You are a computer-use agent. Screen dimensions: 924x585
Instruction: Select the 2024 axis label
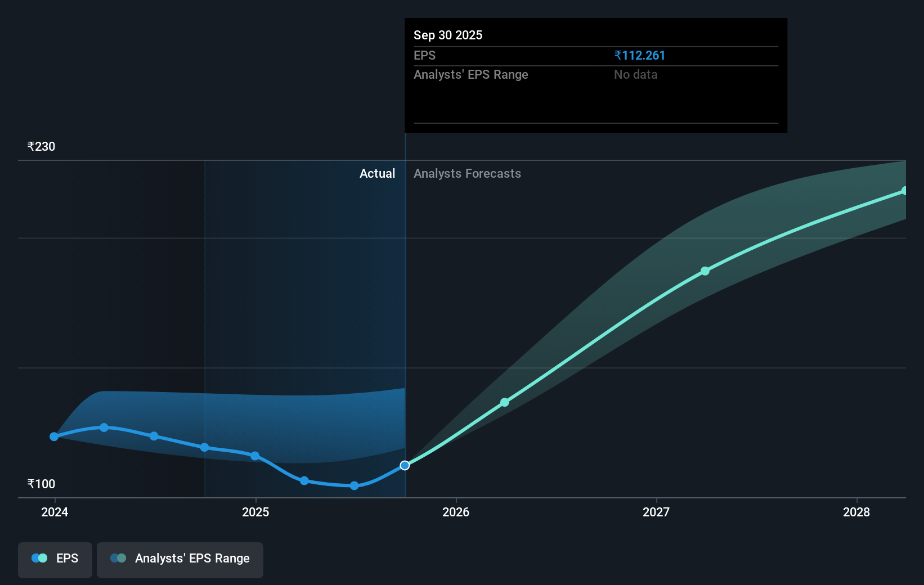pos(54,512)
